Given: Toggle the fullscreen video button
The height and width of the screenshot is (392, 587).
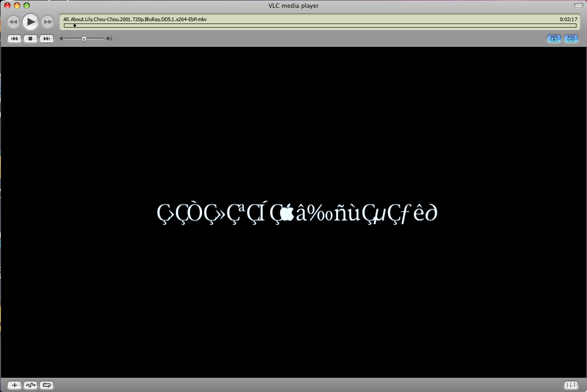Looking at the screenshot, I should click(554, 39).
